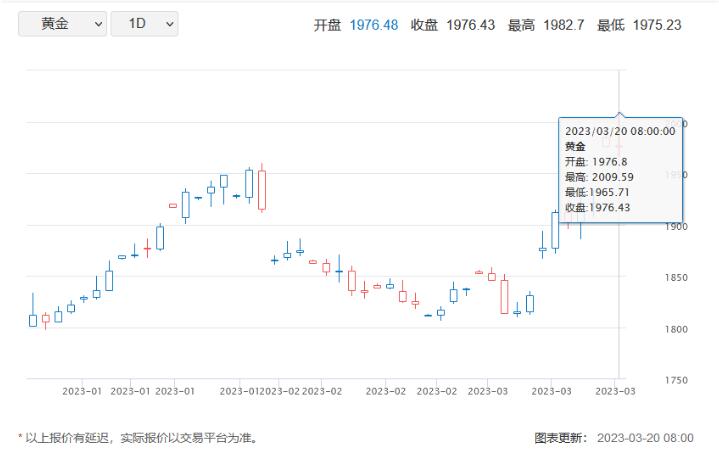Open the 黄金 commodity dropdown
Viewport: 719px width, 458px height.
tap(62, 24)
